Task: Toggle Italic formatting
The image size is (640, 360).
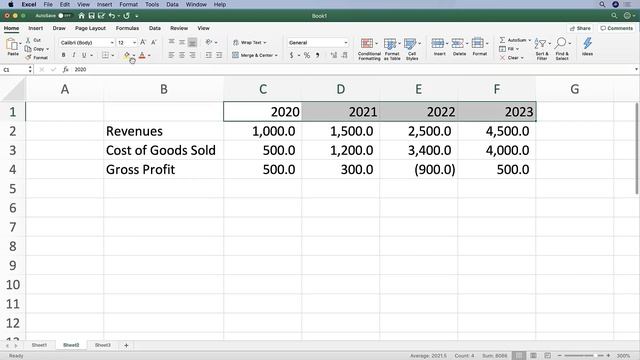Action: [73, 55]
